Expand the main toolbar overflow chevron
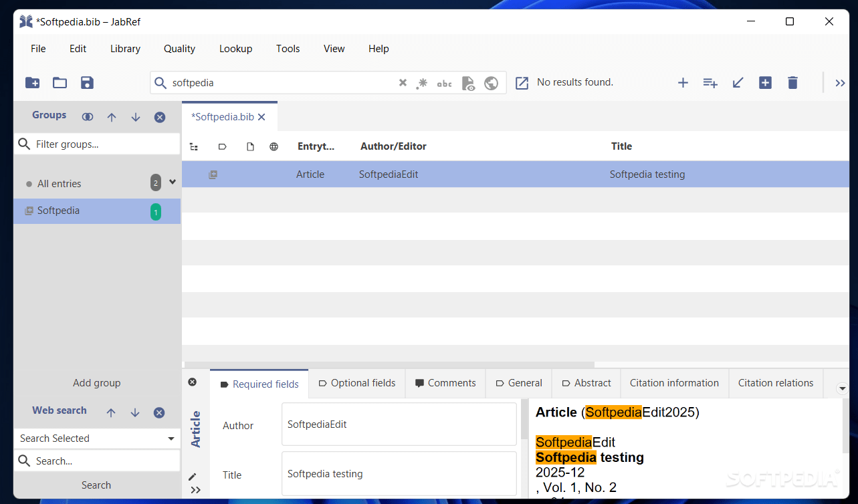This screenshot has height=504, width=858. (x=841, y=83)
